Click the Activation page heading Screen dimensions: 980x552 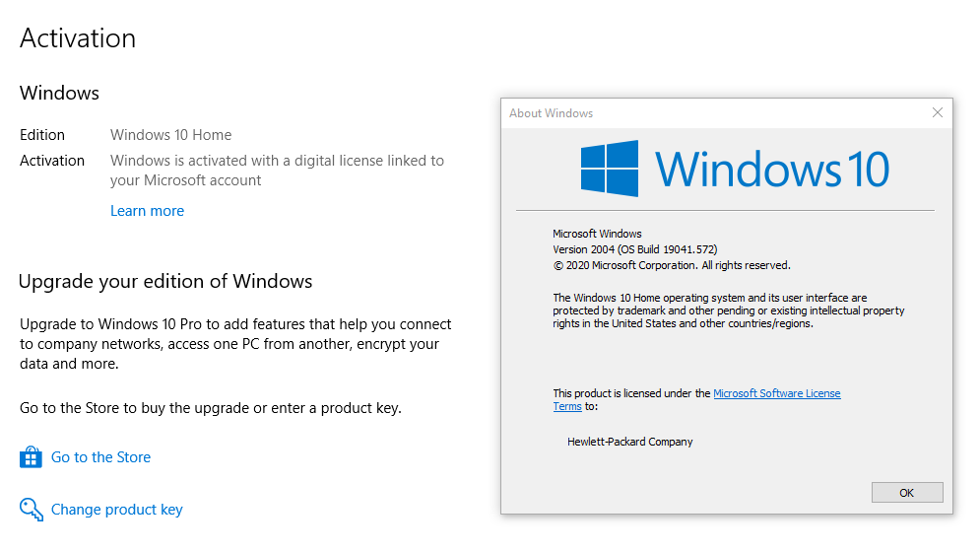pyautogui.click(x=78, y=38)
